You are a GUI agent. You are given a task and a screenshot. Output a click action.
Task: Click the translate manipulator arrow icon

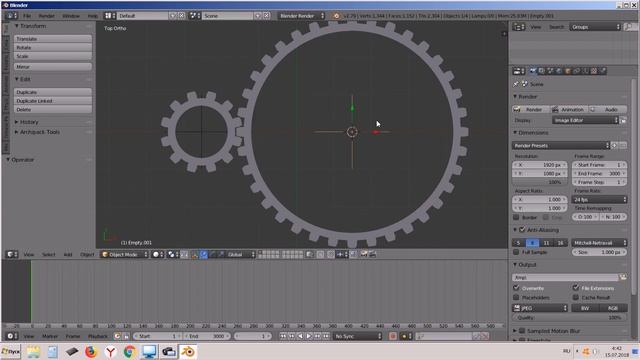pos(203,254)
